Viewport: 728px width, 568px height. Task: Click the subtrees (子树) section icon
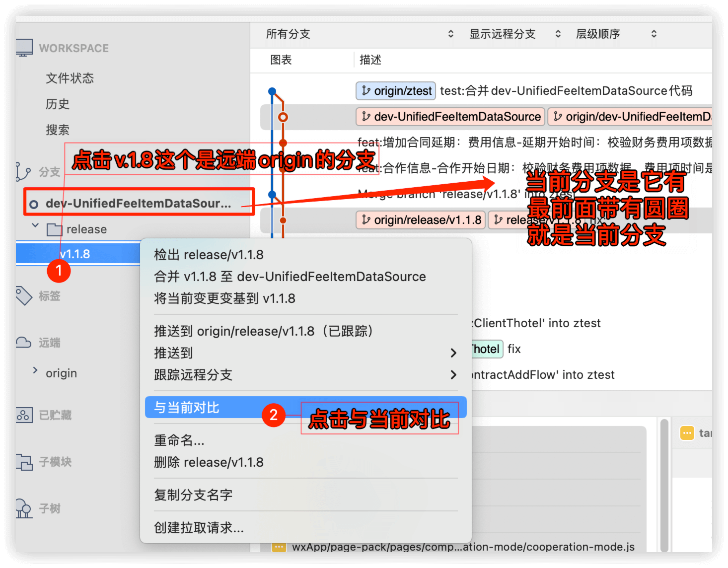[23, 508]
